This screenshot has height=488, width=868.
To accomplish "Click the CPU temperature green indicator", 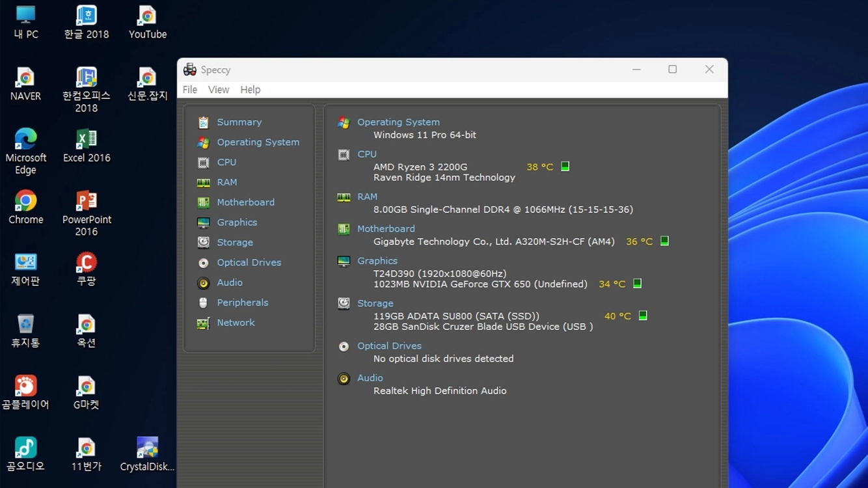I will click(x=565, y=167).
